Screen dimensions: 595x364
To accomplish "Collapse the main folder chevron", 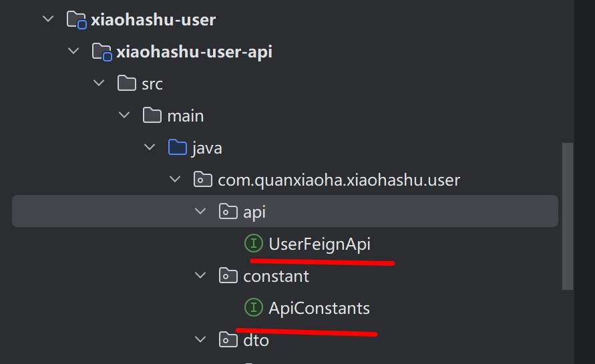I will click(124, 116).
